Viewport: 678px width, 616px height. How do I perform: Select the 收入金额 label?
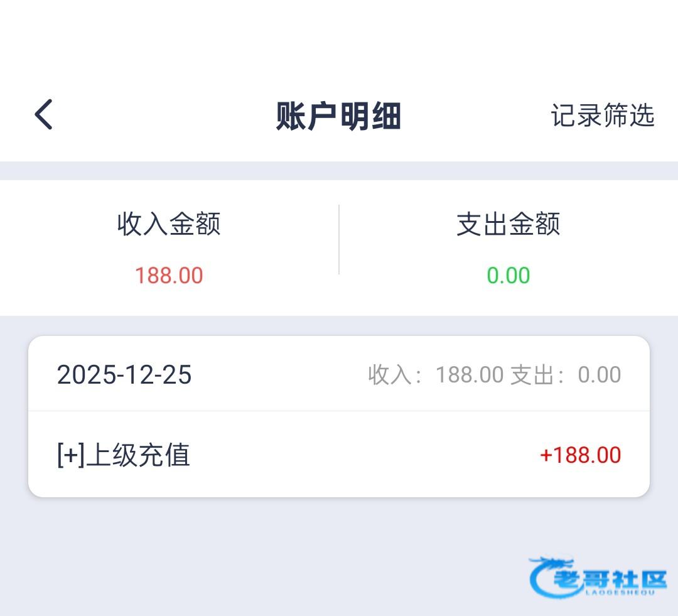coord(169,224)
